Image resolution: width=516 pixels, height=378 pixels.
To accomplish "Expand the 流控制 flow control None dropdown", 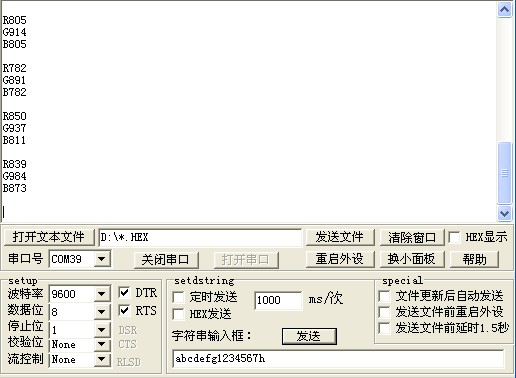I will pyautogui.click(x=102, y=359).
